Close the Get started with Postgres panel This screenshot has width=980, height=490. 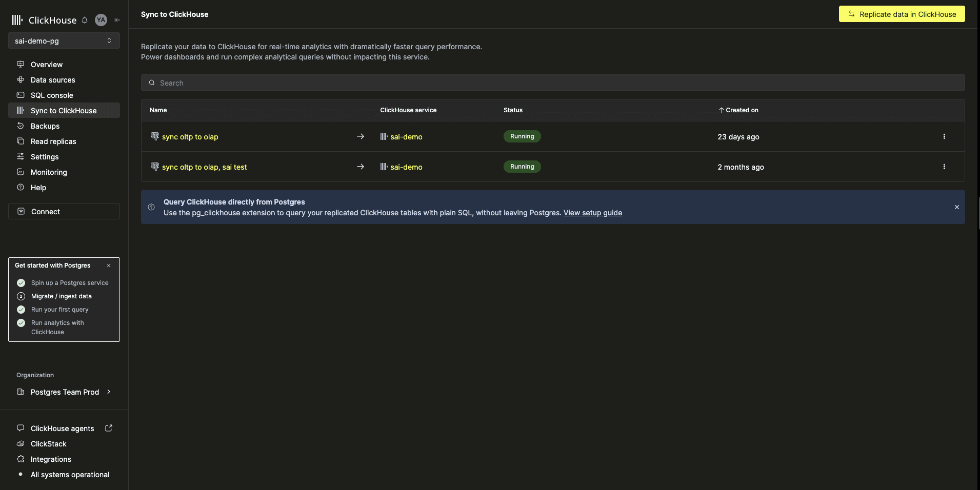(109, 266)
